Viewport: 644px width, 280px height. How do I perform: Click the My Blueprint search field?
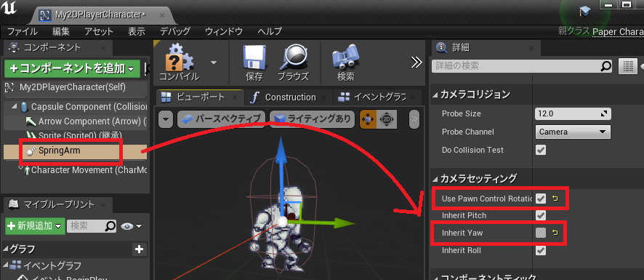(x=92, y=226)
